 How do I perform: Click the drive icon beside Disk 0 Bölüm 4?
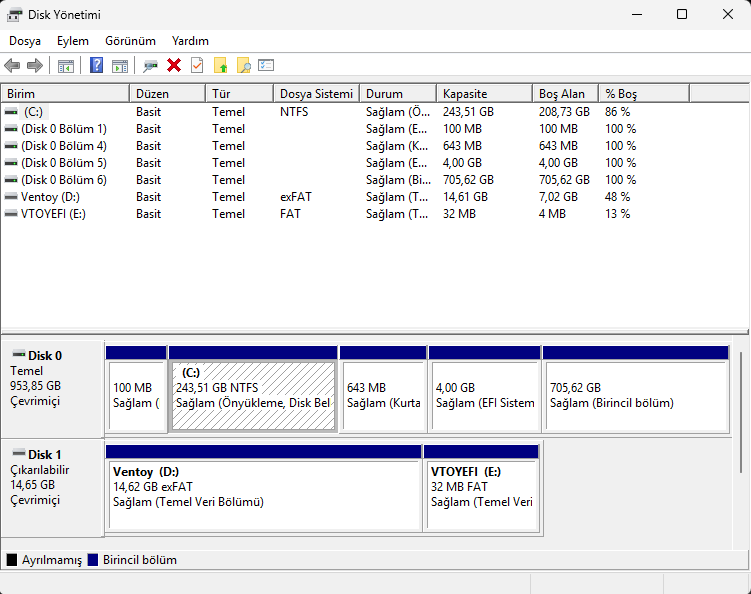coord(11,146)
